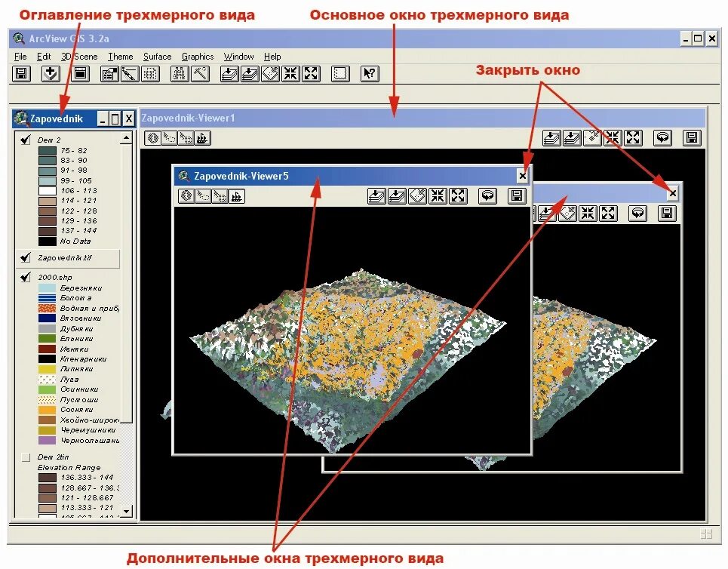Click table of contents scroll up arrow
This screenshot has height=569, width=728.
coord(126,137)
